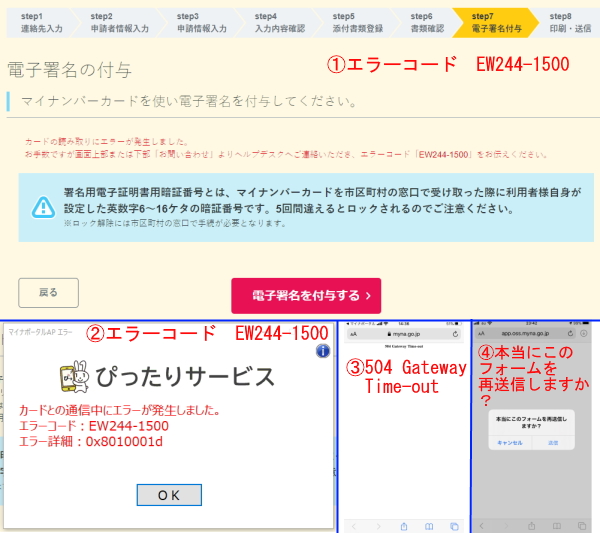Tap reload icon in myna.go.jp address bar
Screen dimensions: 600x533
[x=455, y=334]
